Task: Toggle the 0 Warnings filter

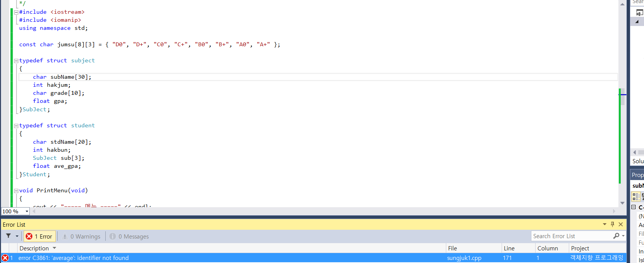Action: click(x=81, y=237)
